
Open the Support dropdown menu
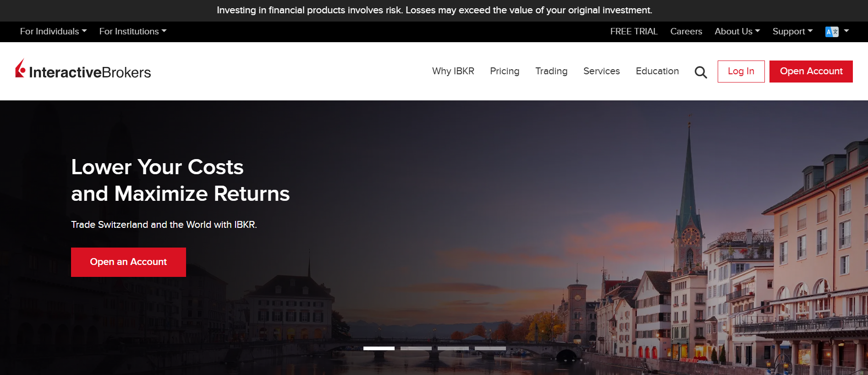pos(793,32)
